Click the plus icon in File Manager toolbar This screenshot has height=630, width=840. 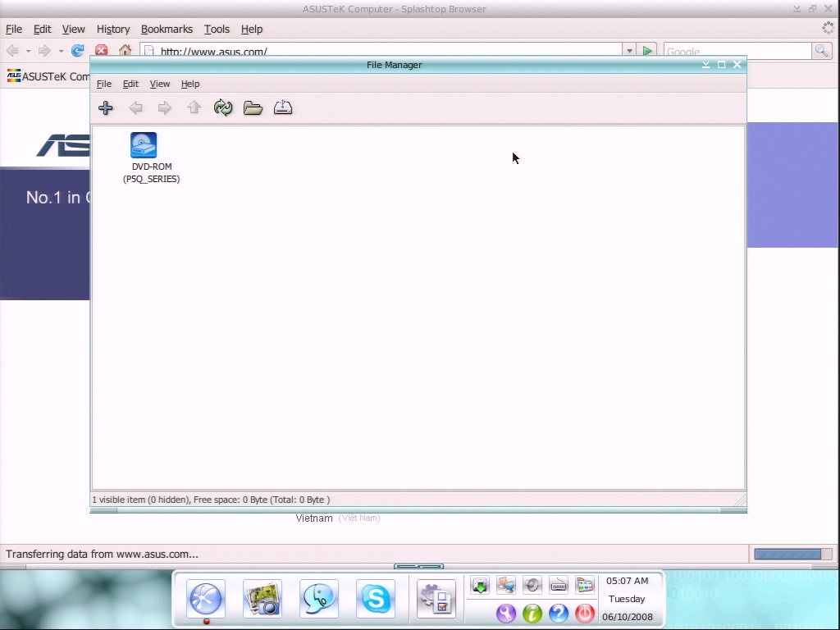[105, 108]
